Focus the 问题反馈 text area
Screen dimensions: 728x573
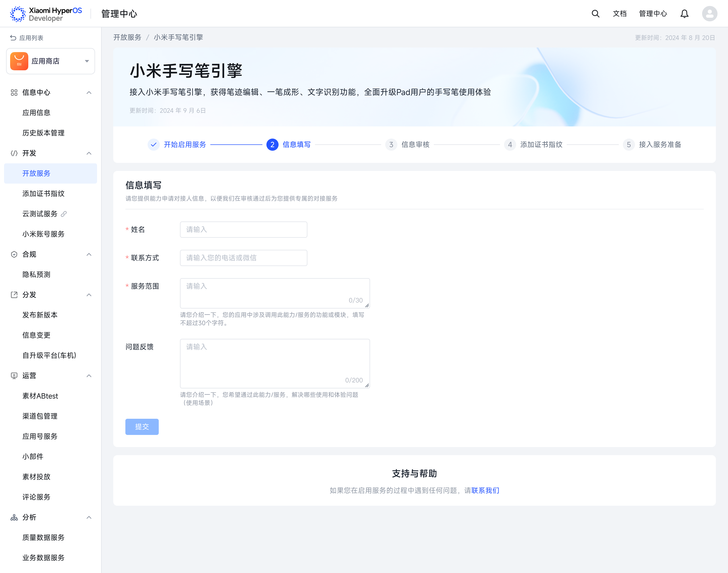275,364
